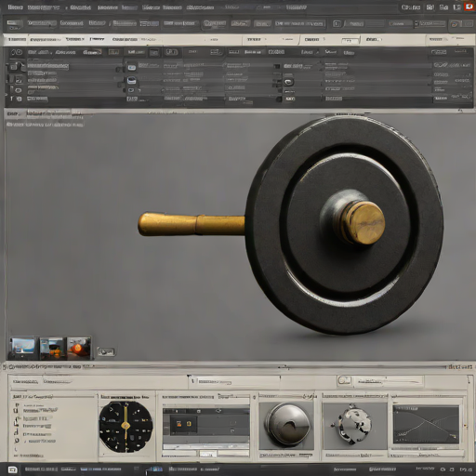Open the chrome sphere preview thumbnail

coord(354,426)
